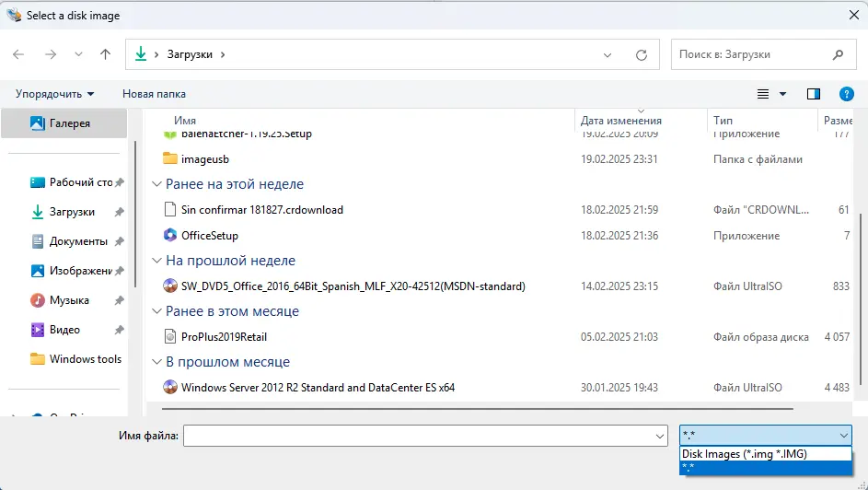The height and width of the screenshot is (490, 868).
Task: Close the Select a disk image dialog
Action: [853, 15]
